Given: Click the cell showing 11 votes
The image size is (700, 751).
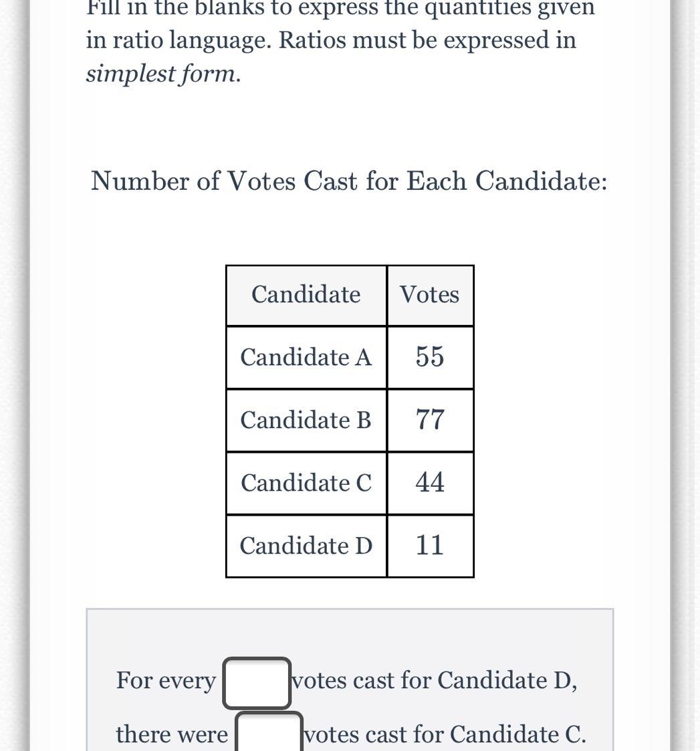Looking at the screenshot, I should pos(430,546).
